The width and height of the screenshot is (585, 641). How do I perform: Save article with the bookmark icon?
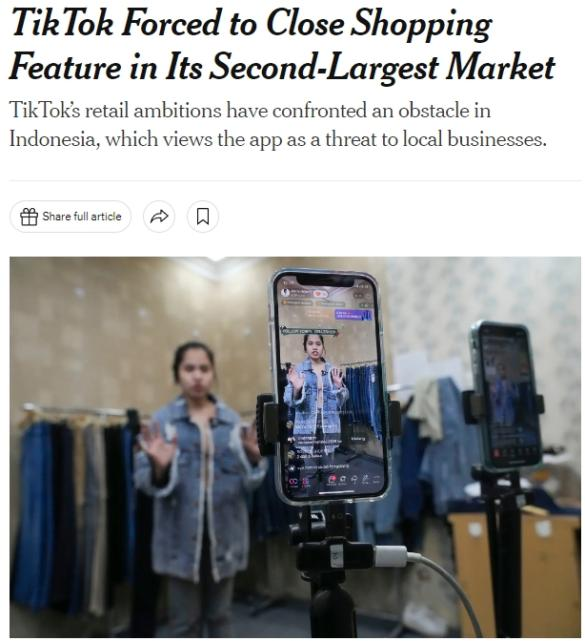point(203,217)
